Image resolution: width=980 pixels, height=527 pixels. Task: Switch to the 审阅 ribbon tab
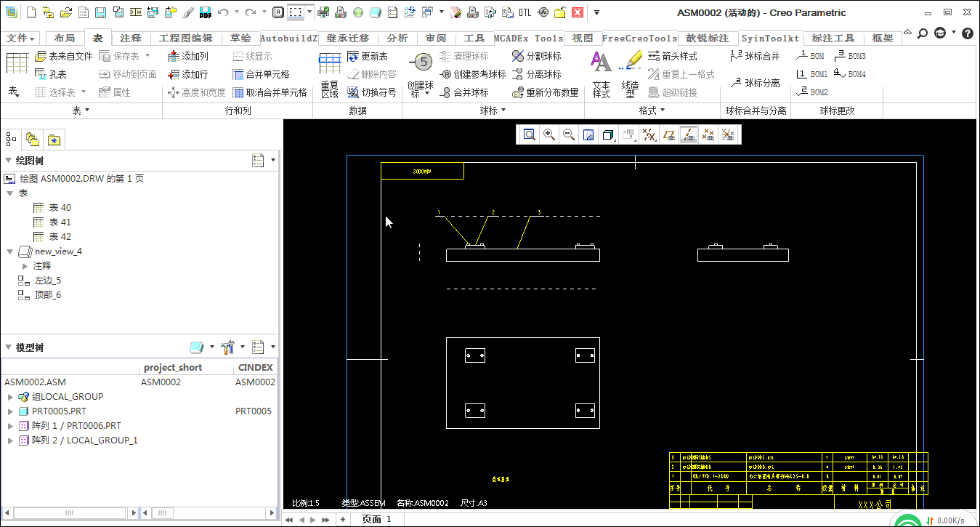436,39
